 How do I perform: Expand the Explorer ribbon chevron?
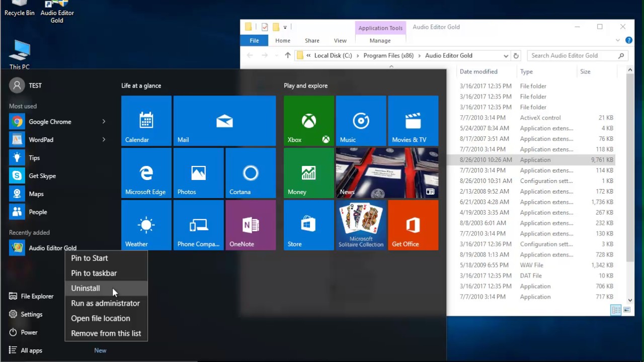pos(618,41)
